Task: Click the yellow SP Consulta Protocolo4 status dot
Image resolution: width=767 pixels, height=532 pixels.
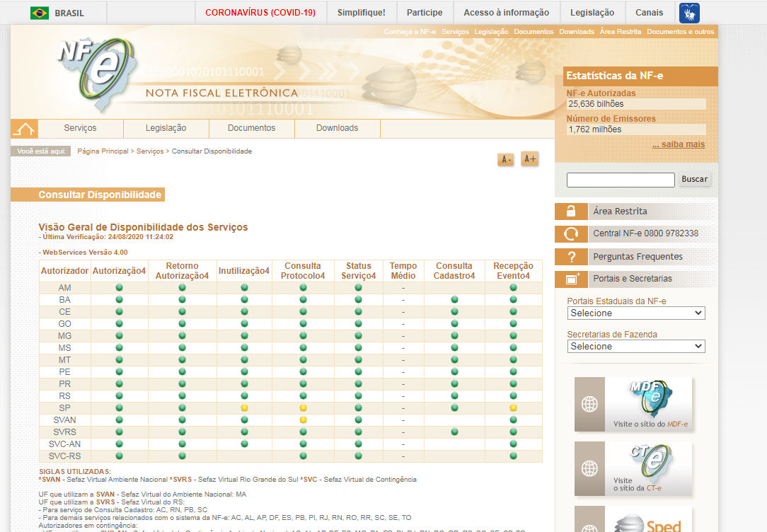Action: click(x=304, y=407)
